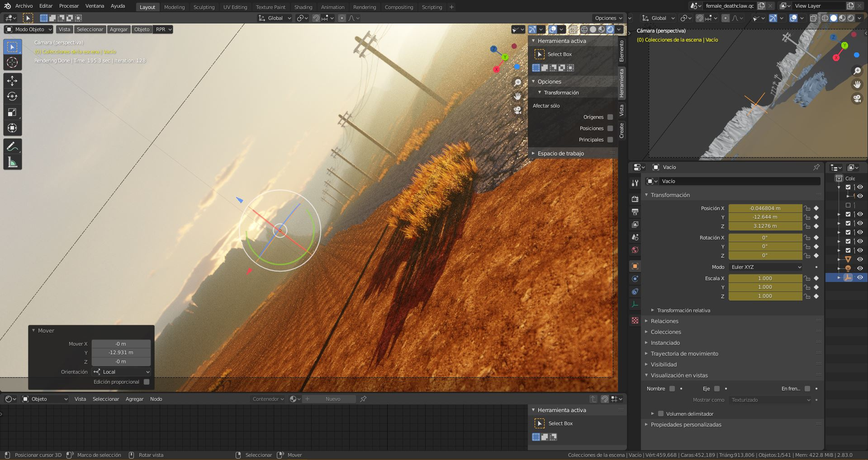
Task: Open the Euler XYZ rotation mode dropdown
Action: coord(765,267)
